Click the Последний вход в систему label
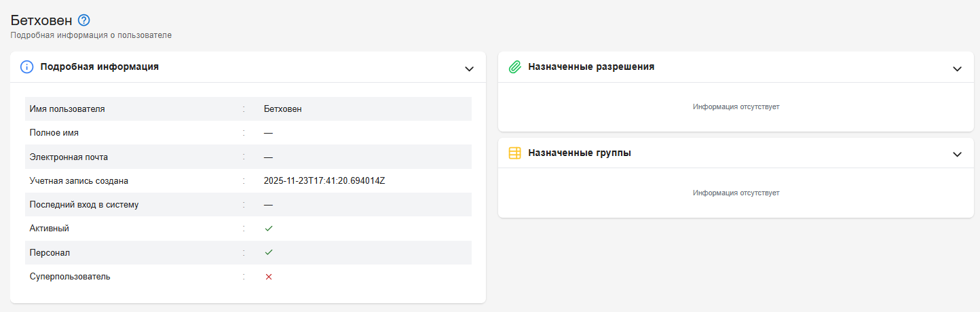The height and width of the screenshot is (312, 980). 84,204
